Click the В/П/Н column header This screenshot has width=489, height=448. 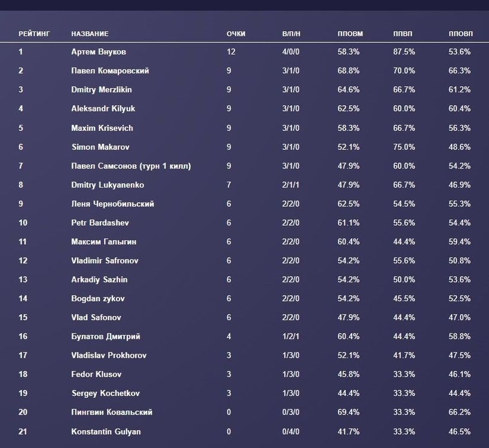click(291, 34)
